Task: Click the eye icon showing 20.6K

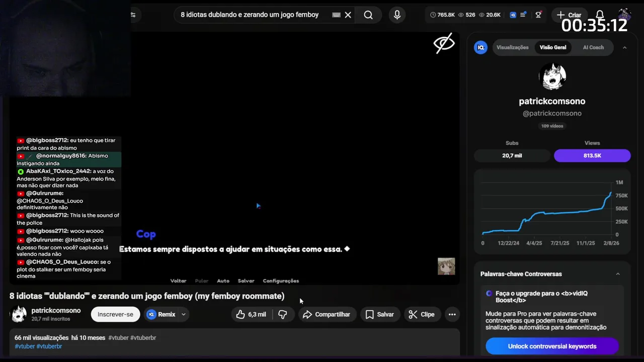Action: (x=490, y=15)
